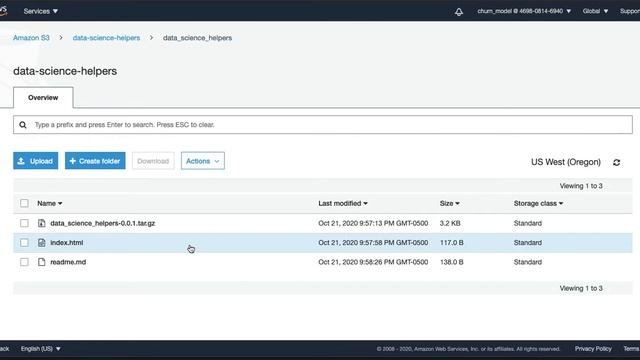Click the data_science_helpers breadcrumb text

[x=198, y=38]
